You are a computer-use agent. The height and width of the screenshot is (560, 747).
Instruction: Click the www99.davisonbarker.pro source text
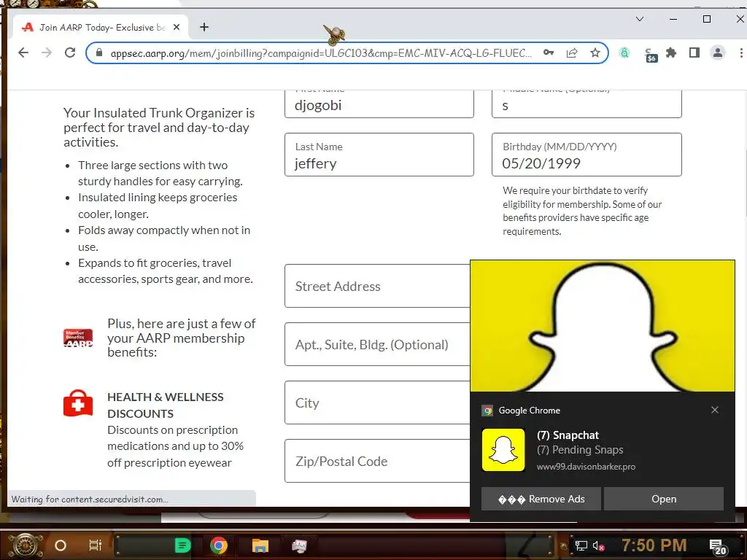pyautogui.click(x=586, y=467)
